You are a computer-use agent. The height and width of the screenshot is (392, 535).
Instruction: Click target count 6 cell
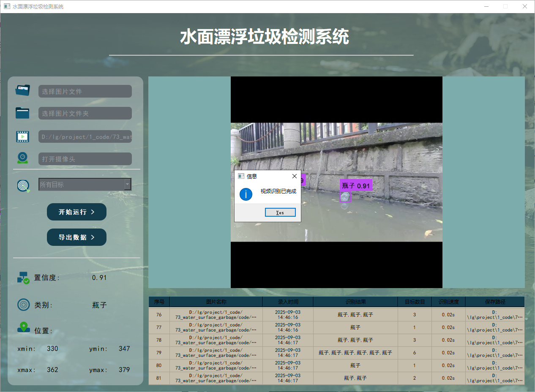pos(415,353)
